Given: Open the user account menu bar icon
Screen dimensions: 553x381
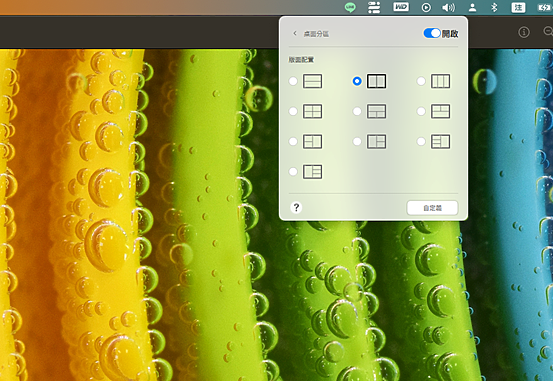Looking at the screenshot, I should coord(472,7).
